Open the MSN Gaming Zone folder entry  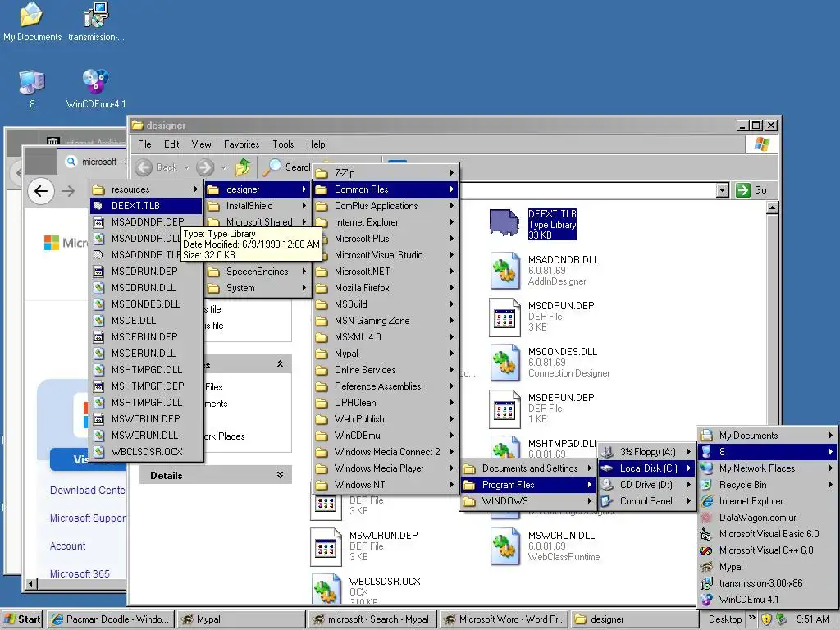tap(386, 321)
